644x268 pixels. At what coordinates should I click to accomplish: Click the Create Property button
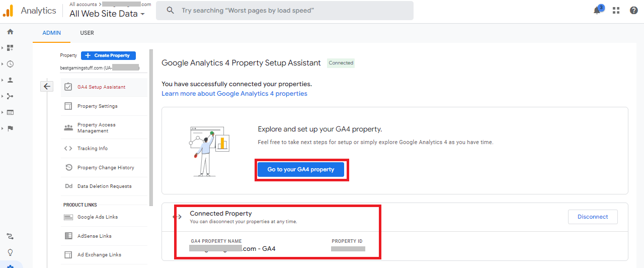tap(108, 55)
